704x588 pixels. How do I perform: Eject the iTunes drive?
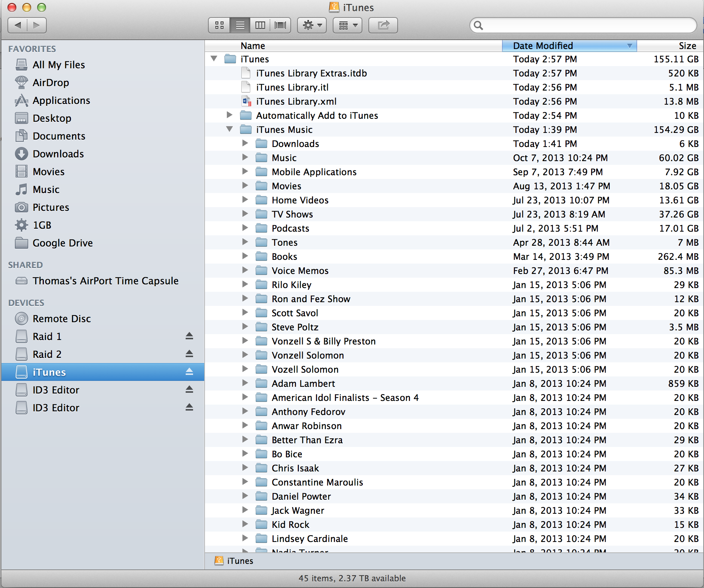(x=189, y=372)
